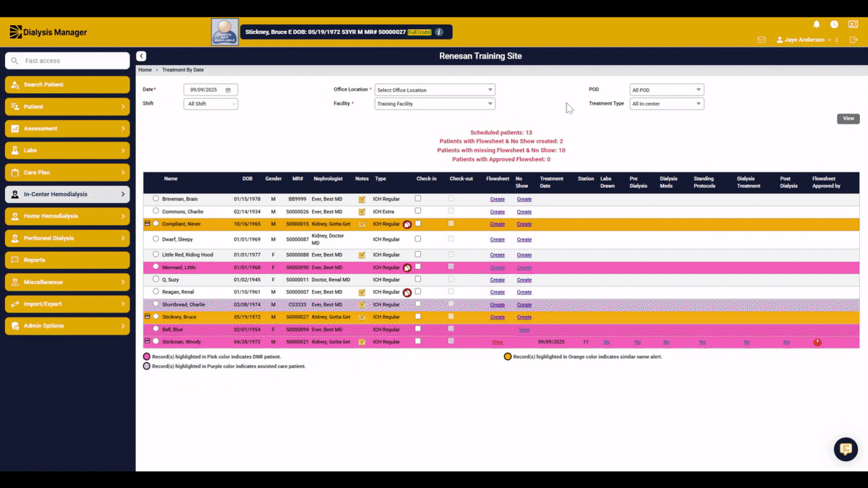Open the Search Patient menu item

67,85
